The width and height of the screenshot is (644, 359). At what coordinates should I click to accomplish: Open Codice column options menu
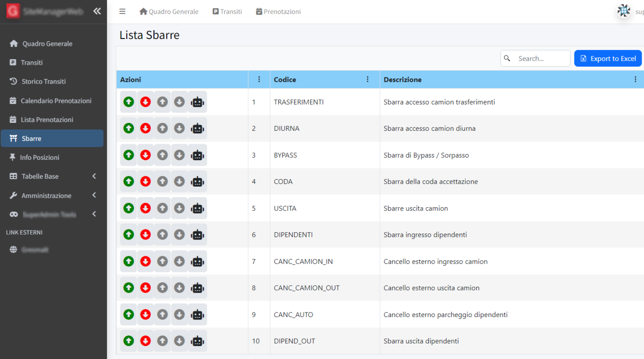tap(368, 79)
